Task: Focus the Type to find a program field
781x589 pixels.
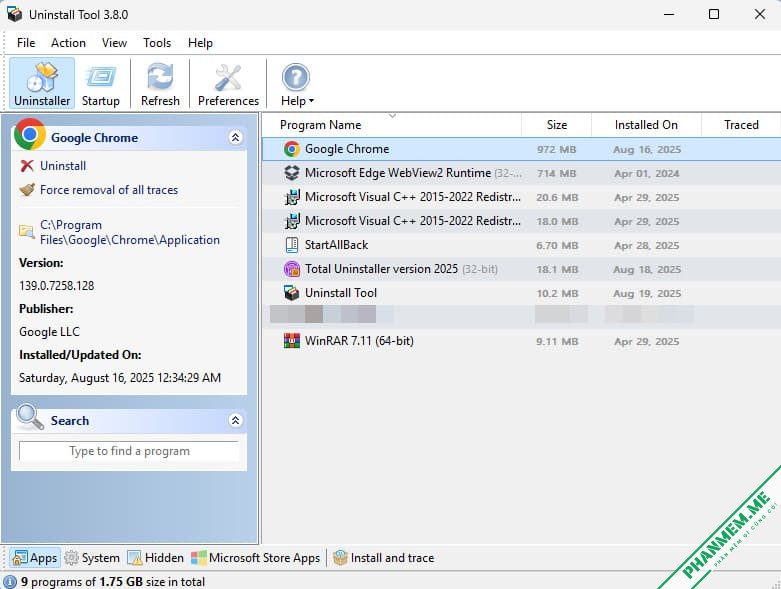Action: tap(129, 451)
